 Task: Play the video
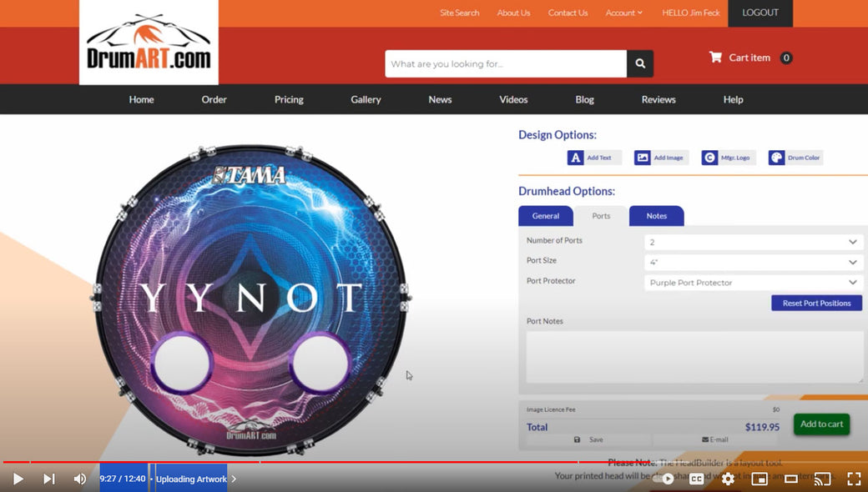[x=18, y=479]
